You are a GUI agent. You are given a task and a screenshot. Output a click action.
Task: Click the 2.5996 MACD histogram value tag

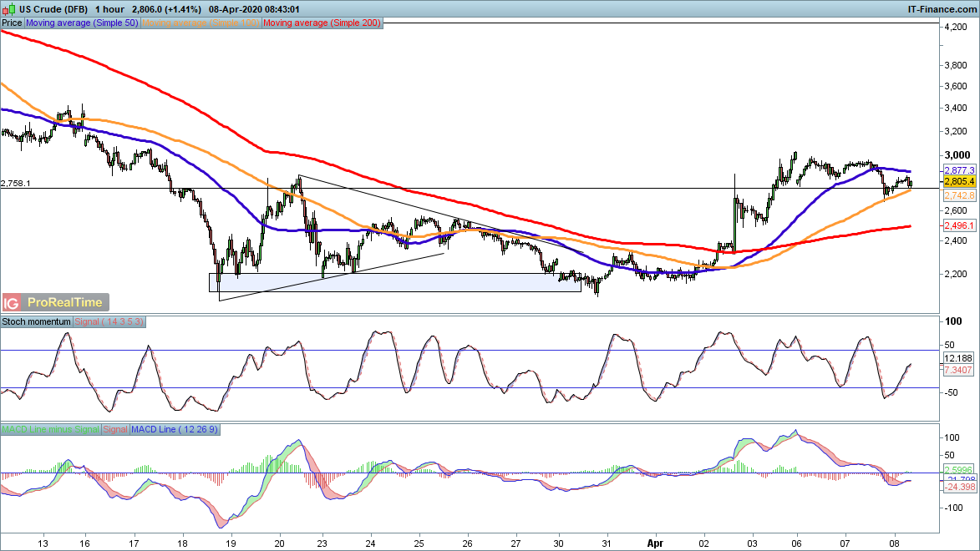click(x=958, y=470)
